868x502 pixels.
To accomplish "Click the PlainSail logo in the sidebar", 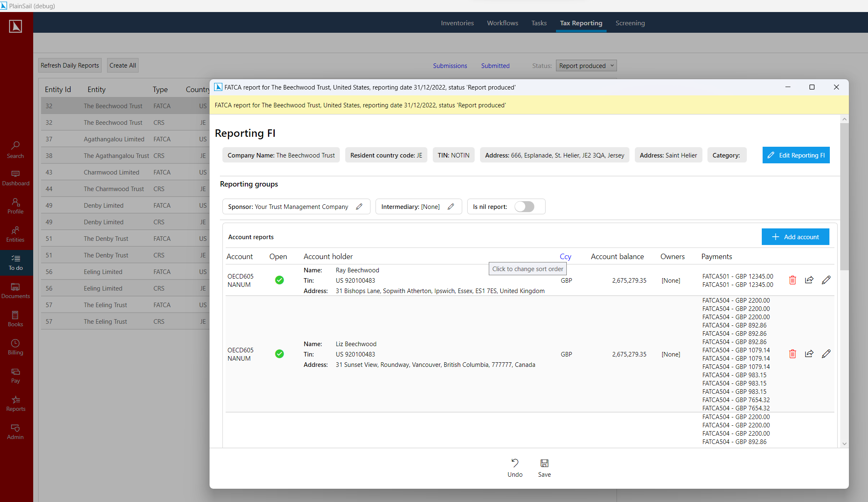I will pyautogui.click(x=15, y=26).
